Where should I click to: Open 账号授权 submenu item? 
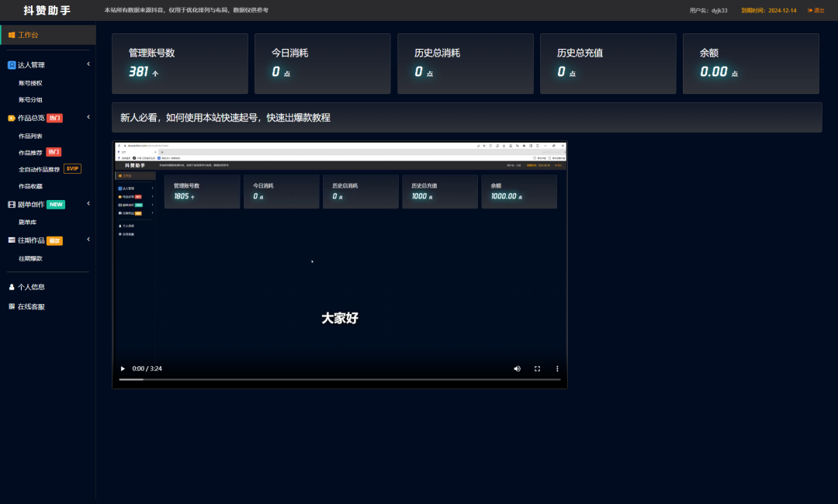pyautogui.click(x=30, y=83)
